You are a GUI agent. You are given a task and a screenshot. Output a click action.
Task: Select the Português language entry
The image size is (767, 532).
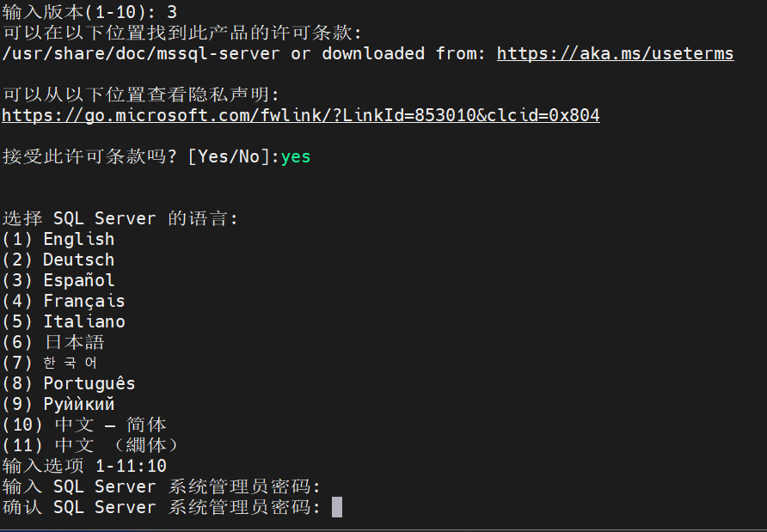point(69,383)
